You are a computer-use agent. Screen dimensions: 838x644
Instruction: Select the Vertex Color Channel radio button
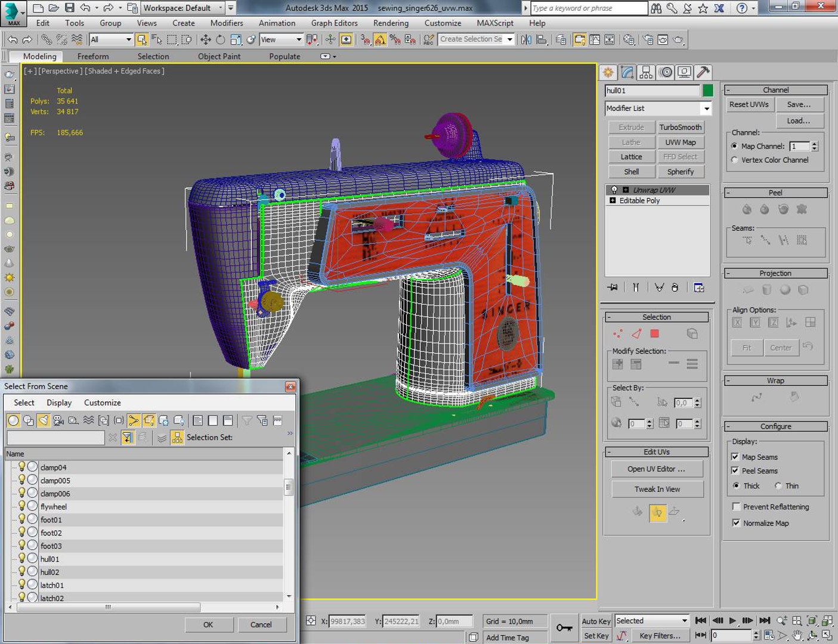pyautogui.click(x=735, y=160)
